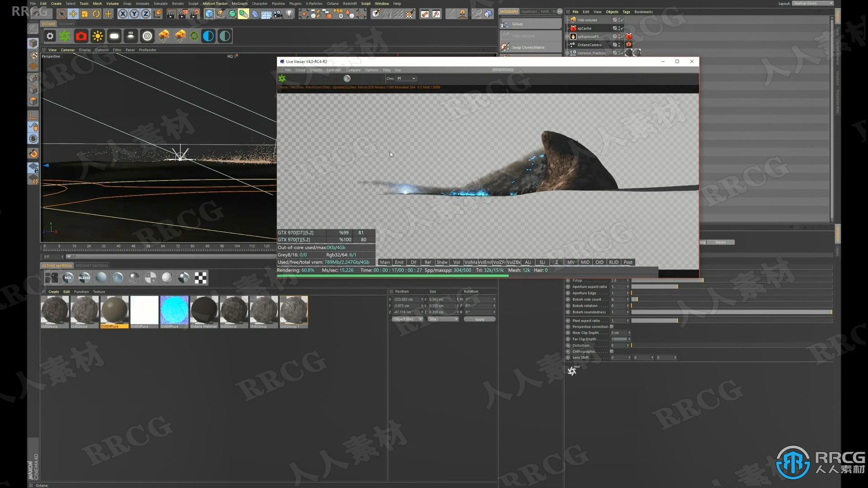Switch to Xparticles panel tab
868x488 pixels.
coord(529,11)
